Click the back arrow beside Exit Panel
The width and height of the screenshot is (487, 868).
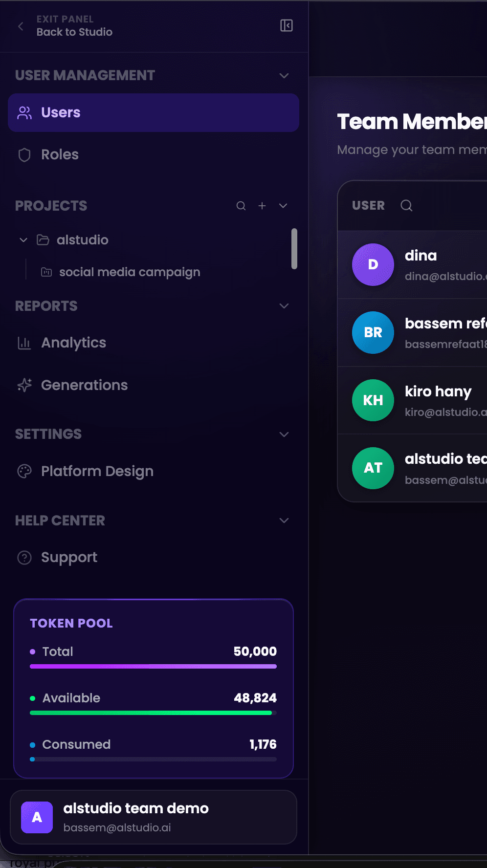tap(21, 26)
